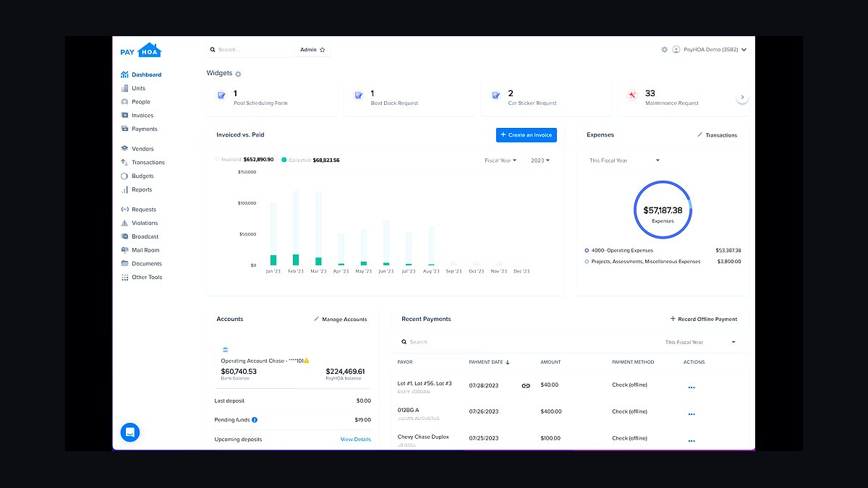
Task: Click Record Offline Payment
Action: (703, 319)
